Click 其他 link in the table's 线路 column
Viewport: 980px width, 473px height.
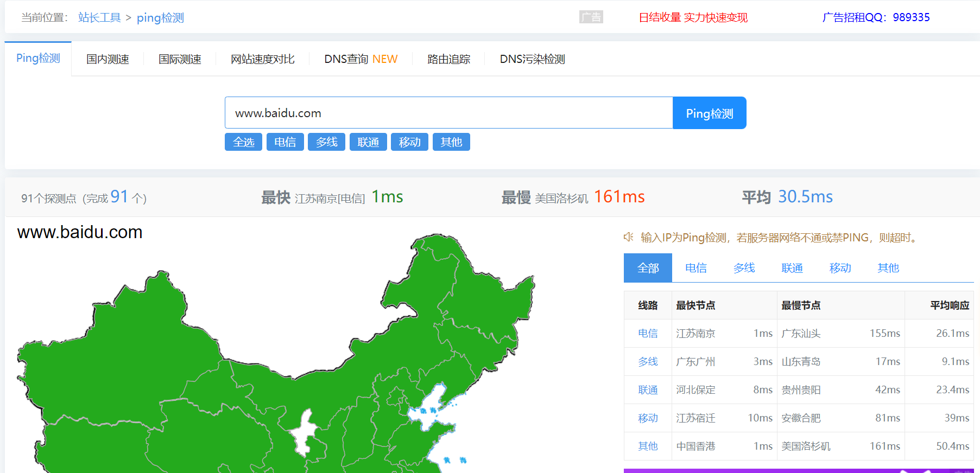click(648, 446)
